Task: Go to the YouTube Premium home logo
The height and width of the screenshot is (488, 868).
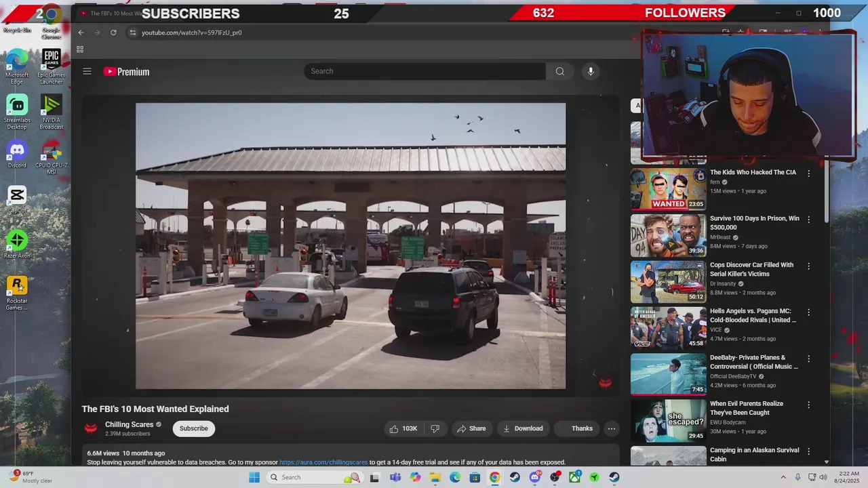Action: coord(126,72)
